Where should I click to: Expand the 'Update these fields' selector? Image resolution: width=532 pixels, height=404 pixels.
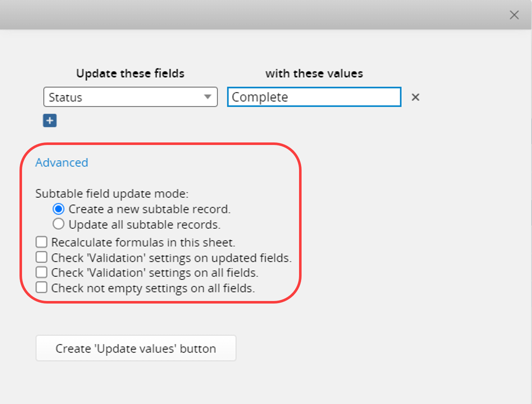(x=130, y=97)
